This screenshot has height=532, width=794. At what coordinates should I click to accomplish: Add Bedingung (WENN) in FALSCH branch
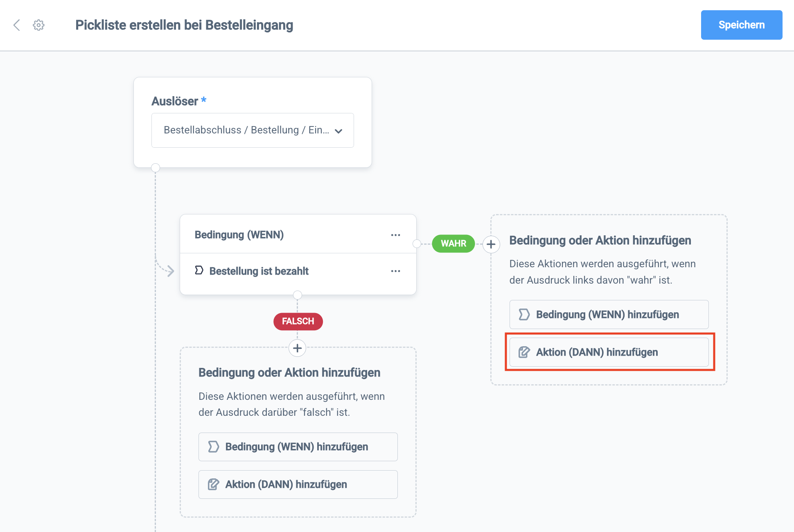point(298,446)
